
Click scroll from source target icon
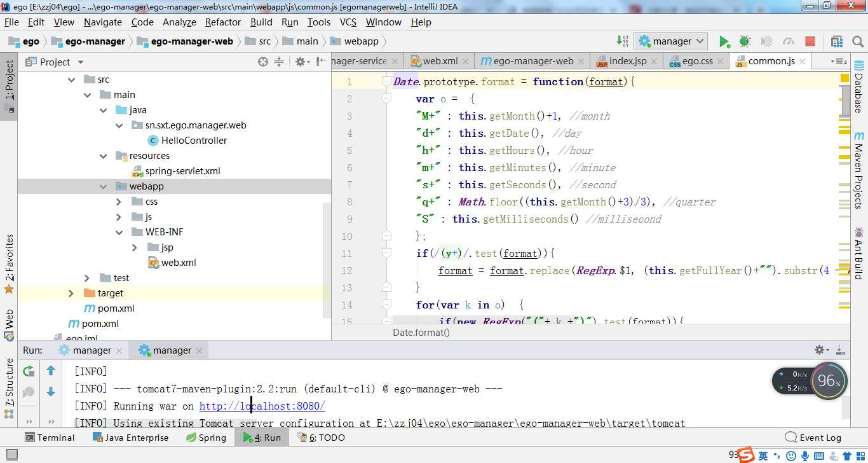point(263,62)
